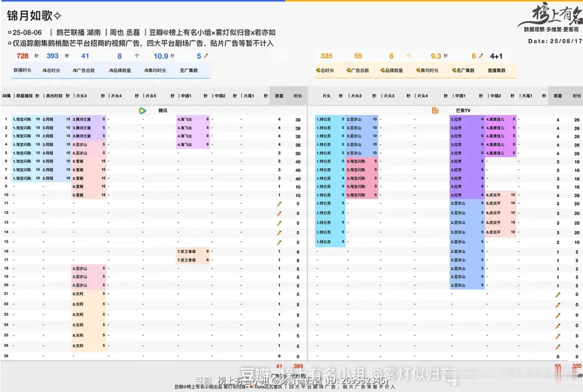Click the carrot icon in Mango episode 22 row
Viewport: 583px width, 392px height.
(558, 305)
